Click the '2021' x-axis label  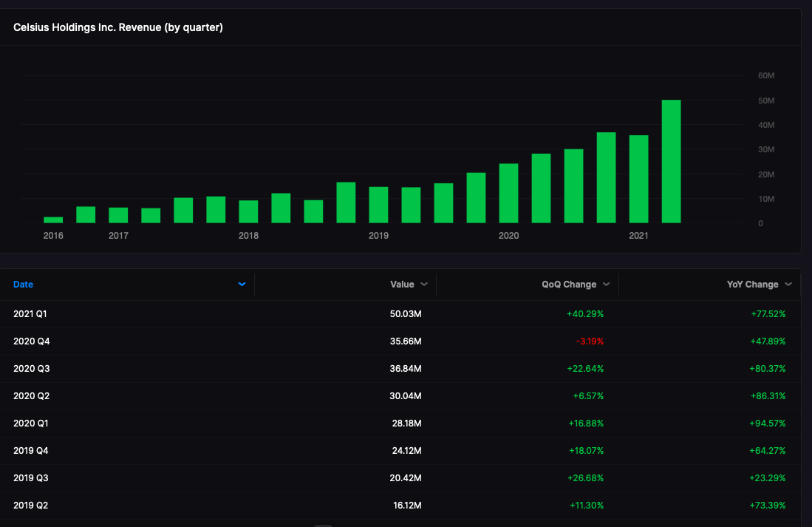point(638,236)
